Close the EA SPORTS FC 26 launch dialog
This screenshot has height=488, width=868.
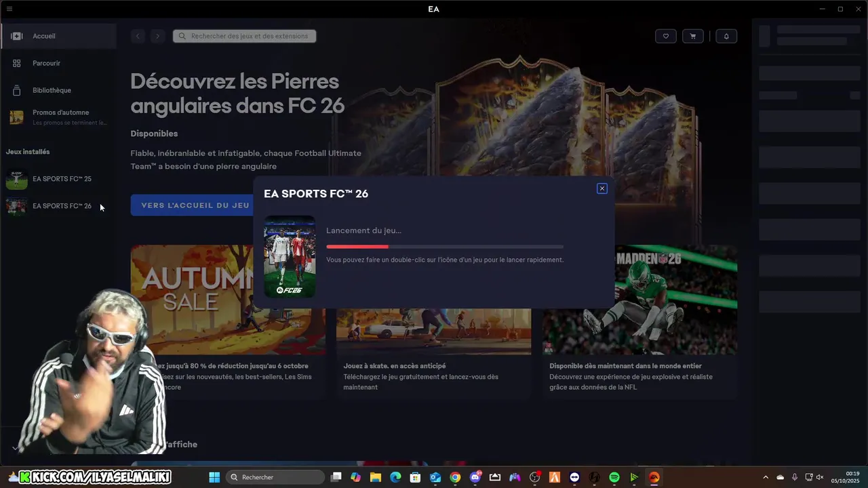pos(601,188)
